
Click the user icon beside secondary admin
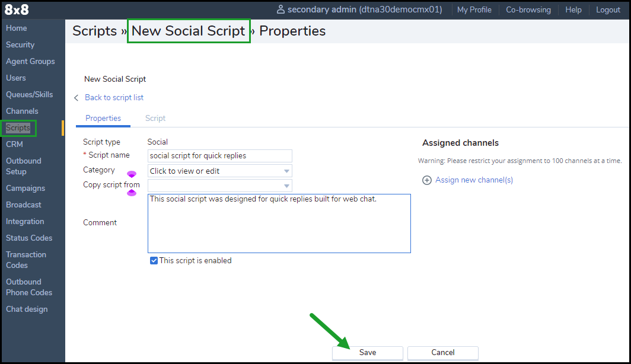[x=281, y=9]
